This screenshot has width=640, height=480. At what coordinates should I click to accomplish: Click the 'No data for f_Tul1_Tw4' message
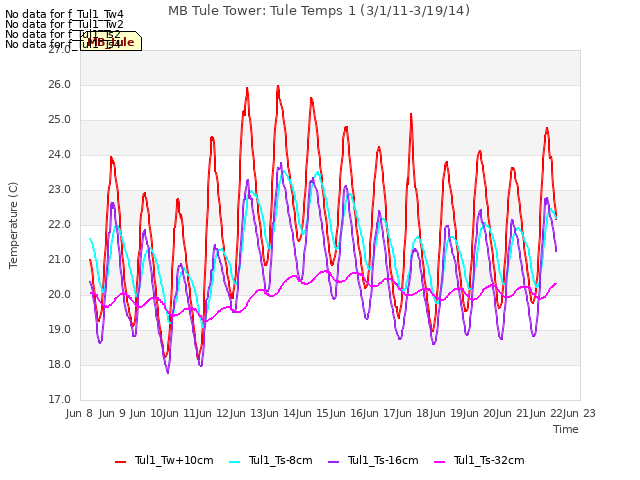(64, 15)
